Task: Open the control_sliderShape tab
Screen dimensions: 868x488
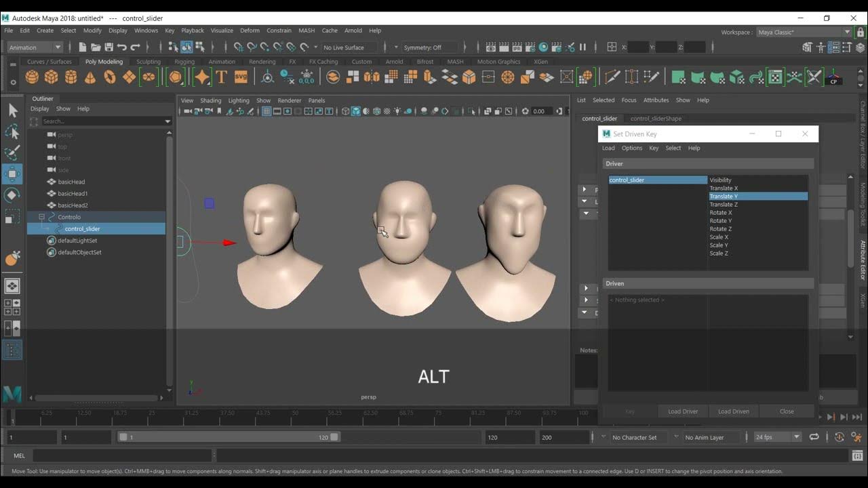Action: click(x=656, y=119)
